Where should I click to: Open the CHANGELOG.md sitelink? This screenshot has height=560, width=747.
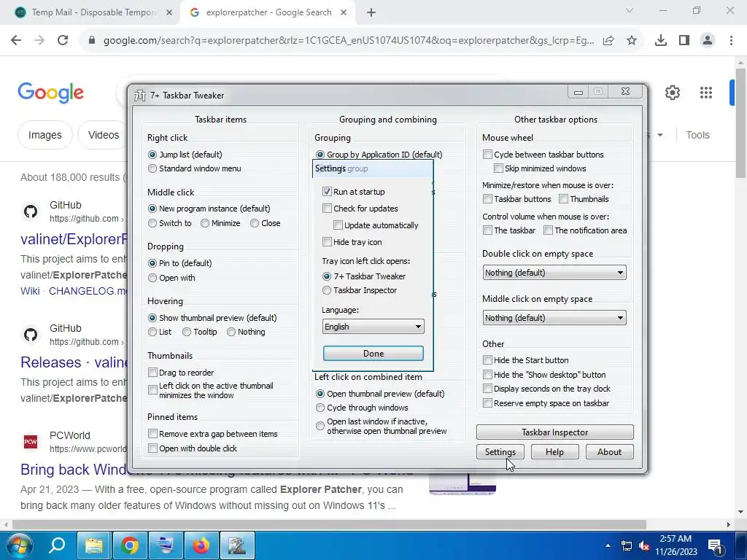[x=88, y=291]
